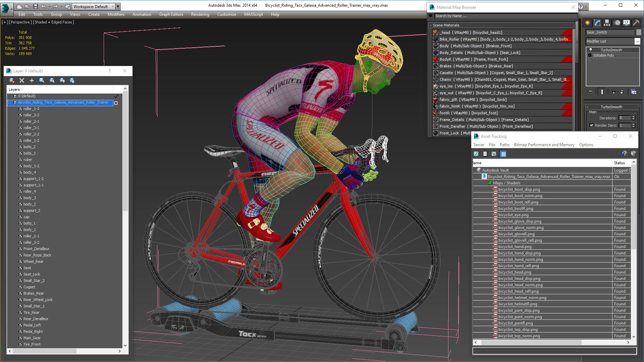Image resolution: width=644 pixels, height=362 pixels.
Task: Open the Modifiers menu
Action: pos(116,14)
